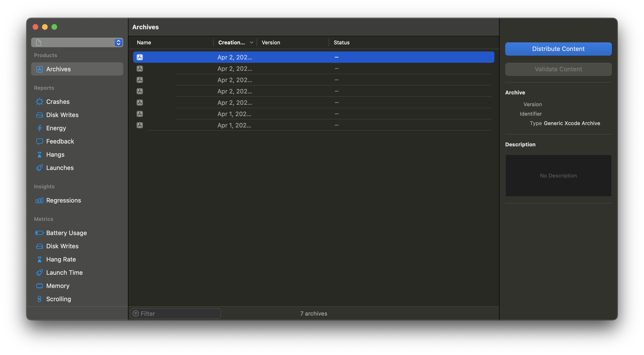Open the Battery Usage metrics

pyautogui.click(x=66, y=233)
